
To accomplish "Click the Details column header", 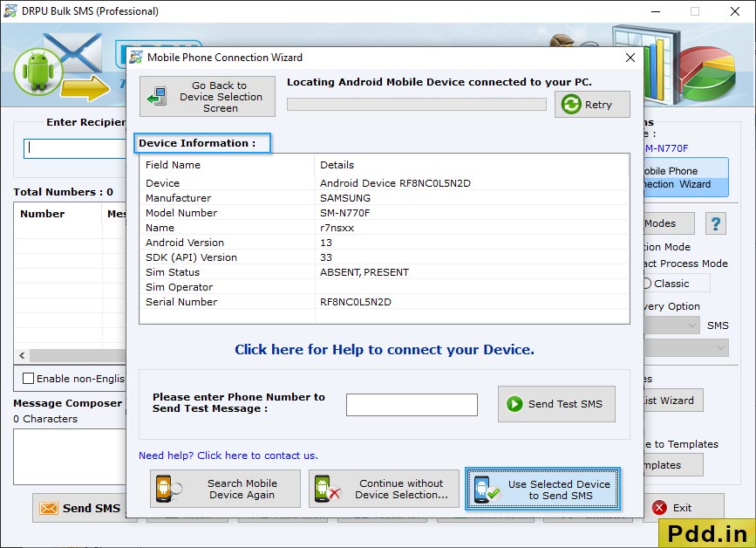I will point(472,165).
